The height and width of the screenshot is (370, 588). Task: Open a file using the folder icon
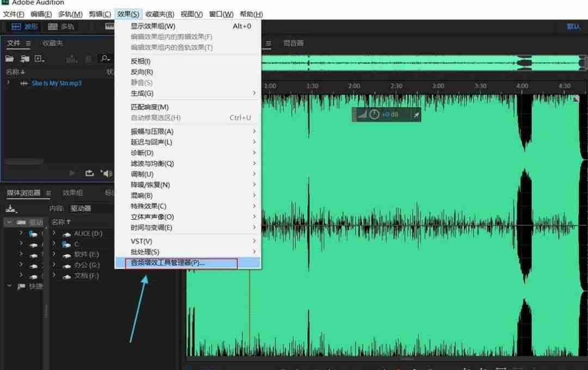click(x=10, y=58)
